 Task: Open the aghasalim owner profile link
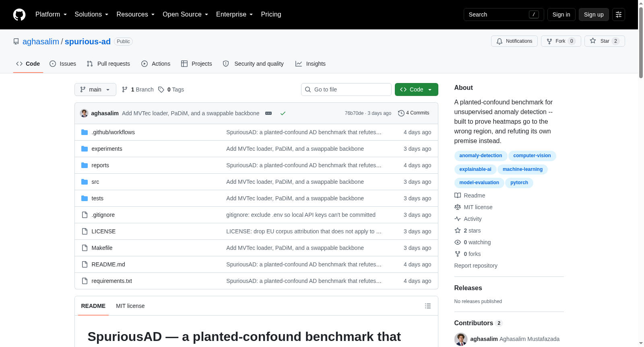pyautogui.click(x=41, y=42)
